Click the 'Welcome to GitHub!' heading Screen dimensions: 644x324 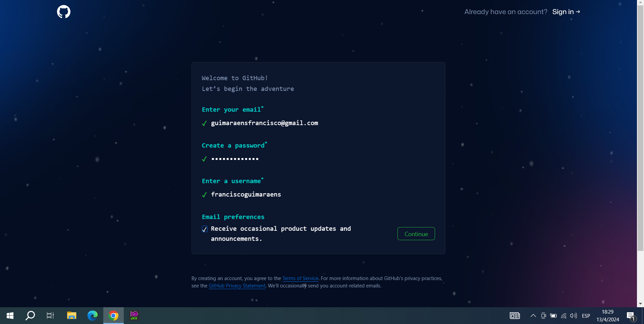tap(235, 78)
